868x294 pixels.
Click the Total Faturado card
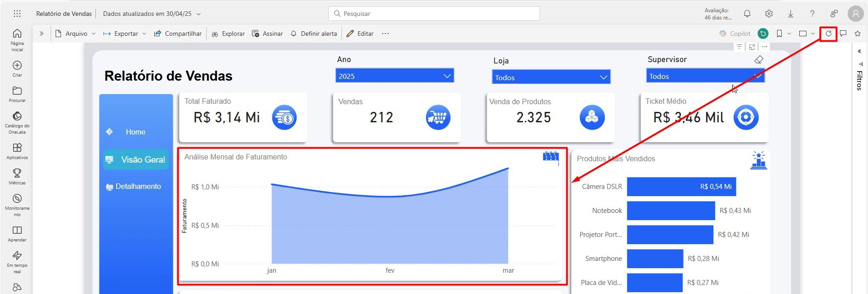coord(243,117)
